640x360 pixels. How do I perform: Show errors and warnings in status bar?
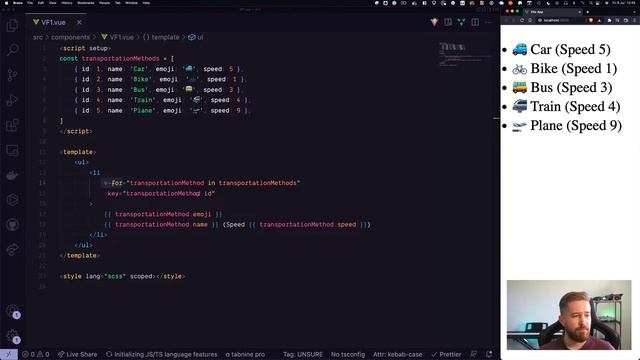[x=36, y=354]
